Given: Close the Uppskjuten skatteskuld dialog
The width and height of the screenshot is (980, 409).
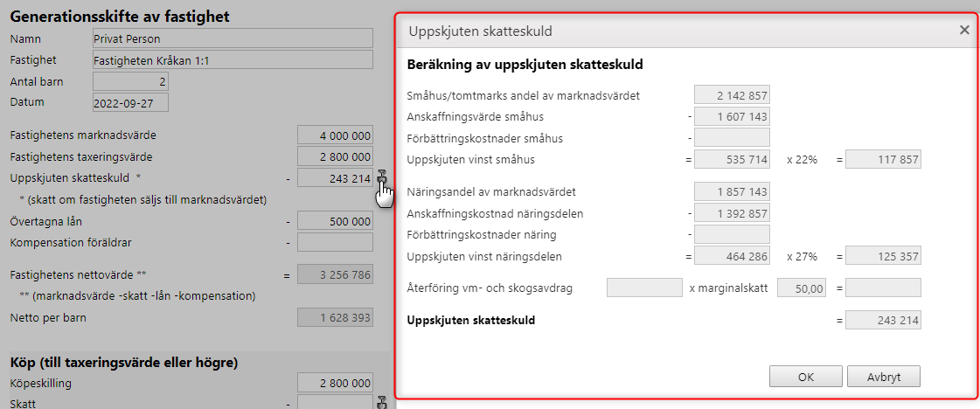Looking at the screenshot, I should click(964, 31).
